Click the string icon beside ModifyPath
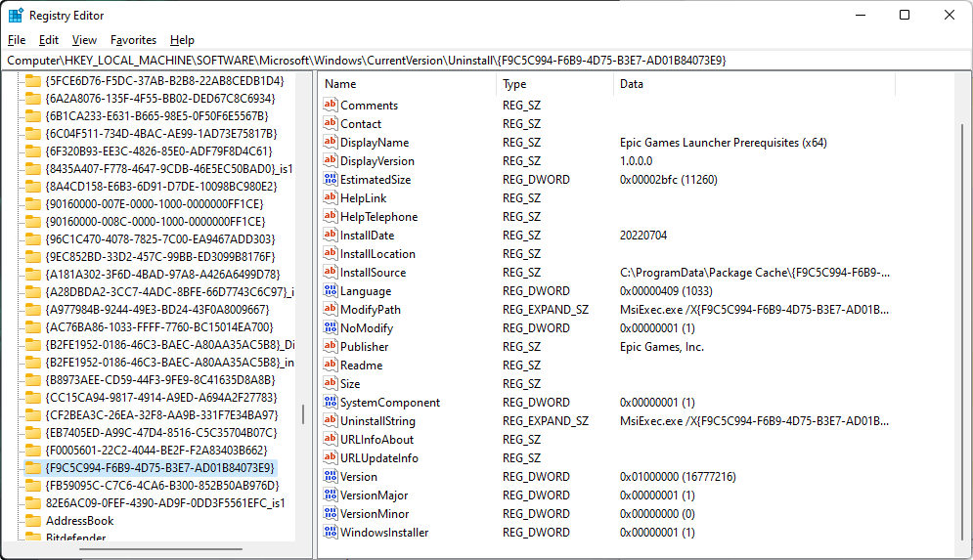Image resolution: width=973 pixels, height=560 pixels. point(331,310)
